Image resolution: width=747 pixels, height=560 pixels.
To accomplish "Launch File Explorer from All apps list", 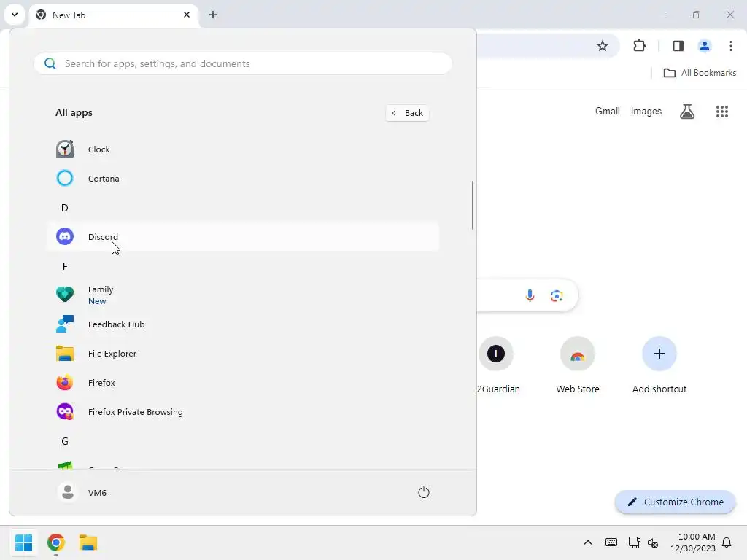I will pos(242,354).
